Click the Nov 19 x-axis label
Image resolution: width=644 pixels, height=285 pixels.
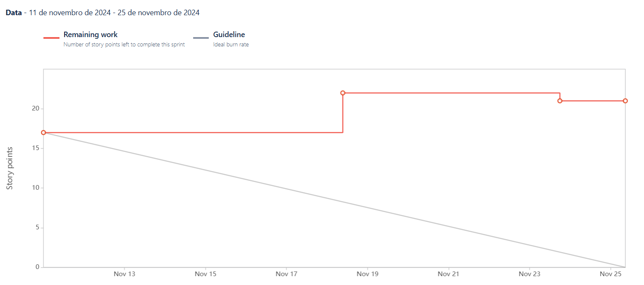click(x=368, y=274)
